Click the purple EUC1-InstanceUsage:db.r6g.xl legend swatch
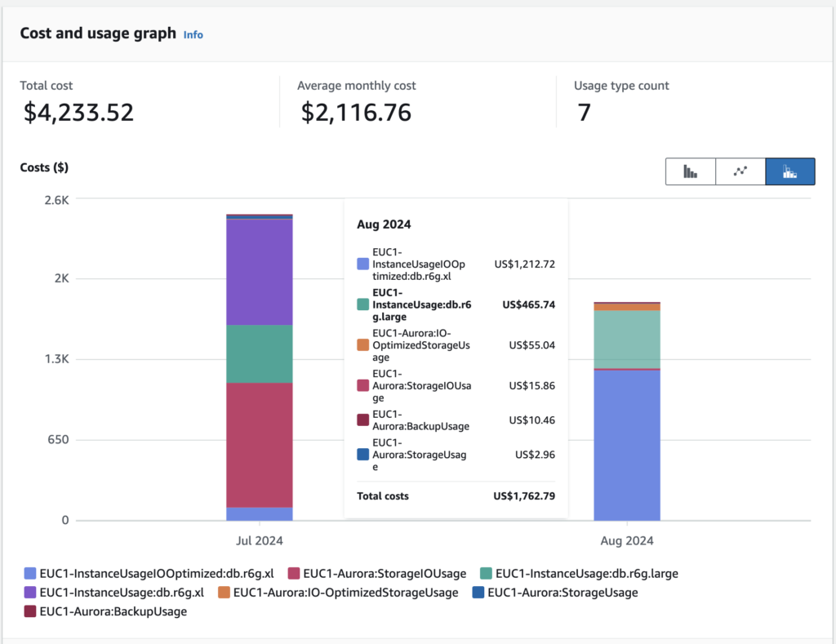Screen dimensions: 836x644 (30, 593)
